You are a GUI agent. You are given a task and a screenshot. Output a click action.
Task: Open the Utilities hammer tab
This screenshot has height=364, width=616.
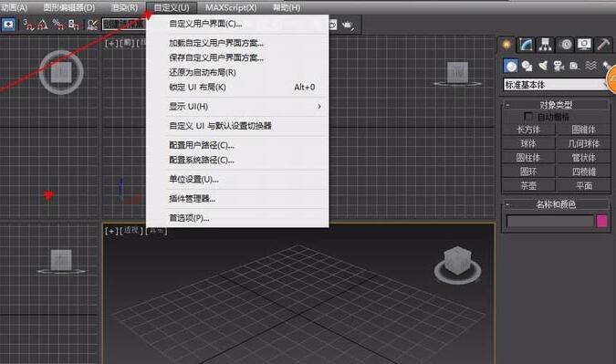click(x=603, y=45)
